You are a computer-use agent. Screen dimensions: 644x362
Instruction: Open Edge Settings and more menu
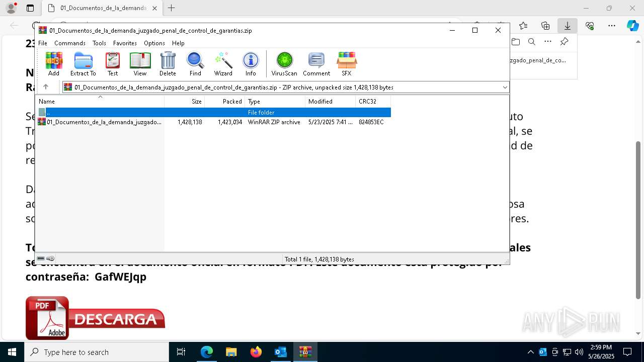point(612,26)
